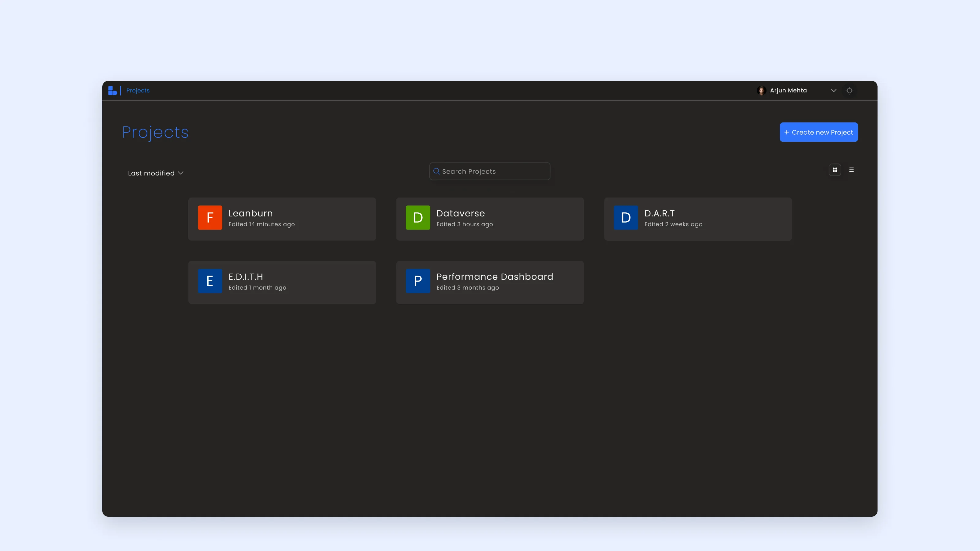Click the 'Edited 14 minutes ago' text
980x551 pixels.
point(261,224)
